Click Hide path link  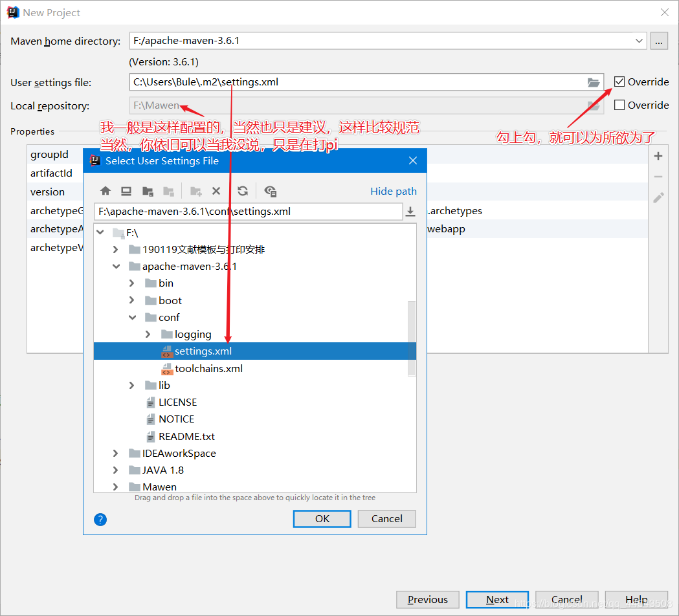pyautogui.click(x=393, y=192)
